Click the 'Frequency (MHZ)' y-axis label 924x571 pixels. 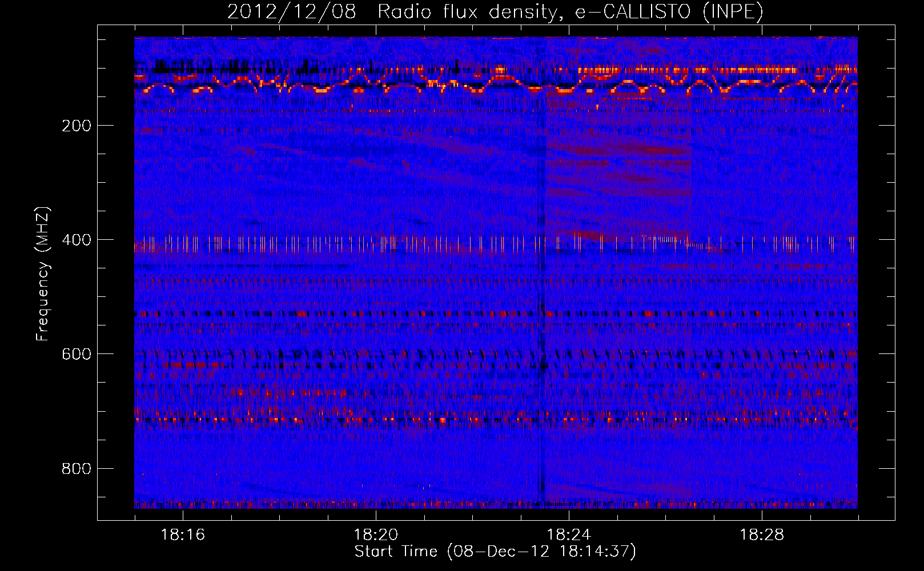click(x=43, y=274)
